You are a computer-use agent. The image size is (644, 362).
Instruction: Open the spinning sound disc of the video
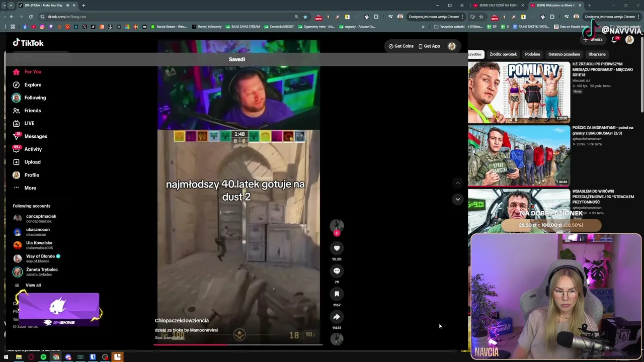(x=337, y=339)
